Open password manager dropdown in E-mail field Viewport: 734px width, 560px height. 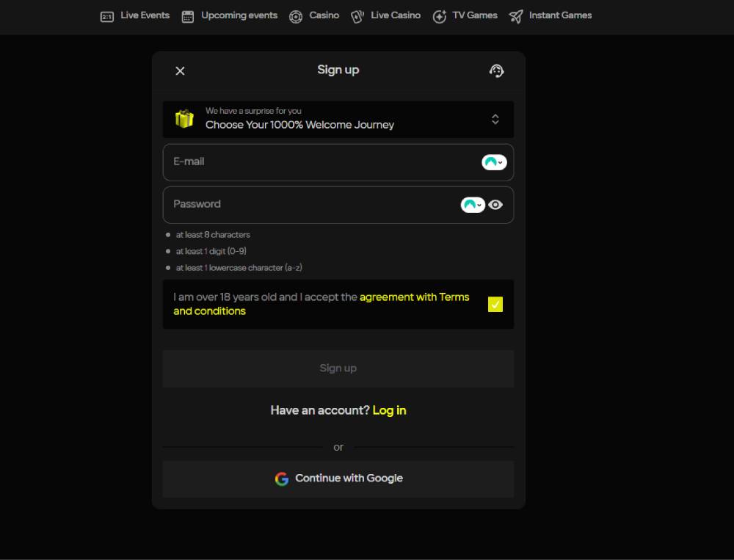[494, 162]
